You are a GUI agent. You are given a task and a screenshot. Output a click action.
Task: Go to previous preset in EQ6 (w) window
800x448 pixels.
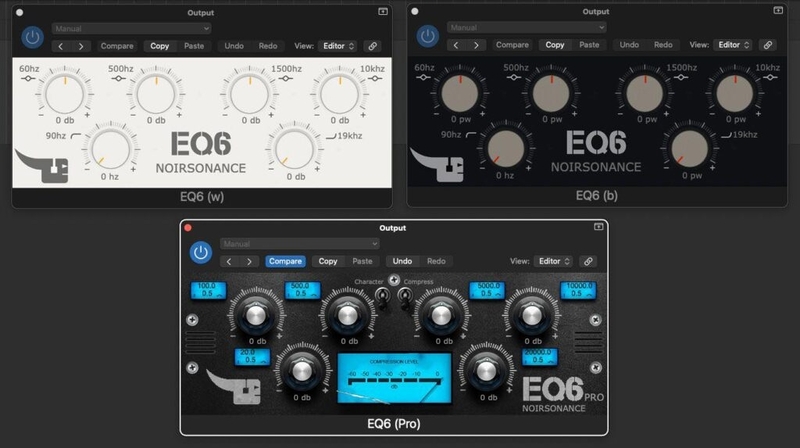(61, 46)
